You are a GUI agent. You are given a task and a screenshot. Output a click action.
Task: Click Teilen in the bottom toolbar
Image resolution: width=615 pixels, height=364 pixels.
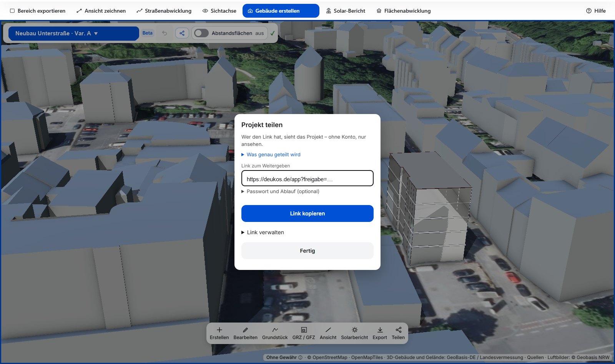coord(398,333)
